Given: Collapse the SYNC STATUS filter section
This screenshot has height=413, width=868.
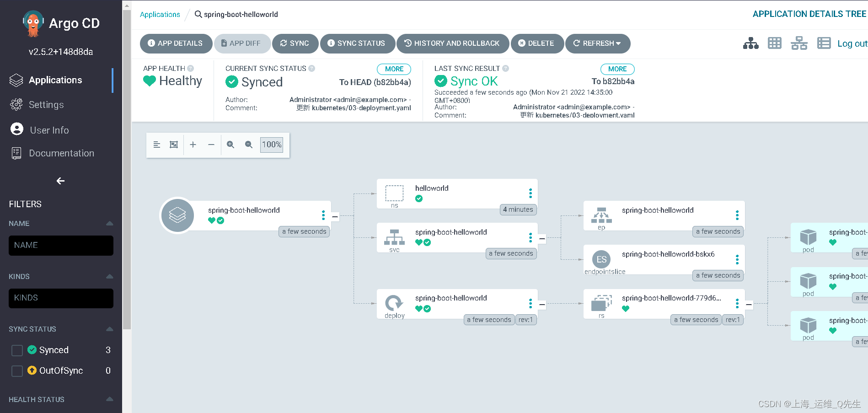Looking at the screenshot, I should tap(110, 329).
